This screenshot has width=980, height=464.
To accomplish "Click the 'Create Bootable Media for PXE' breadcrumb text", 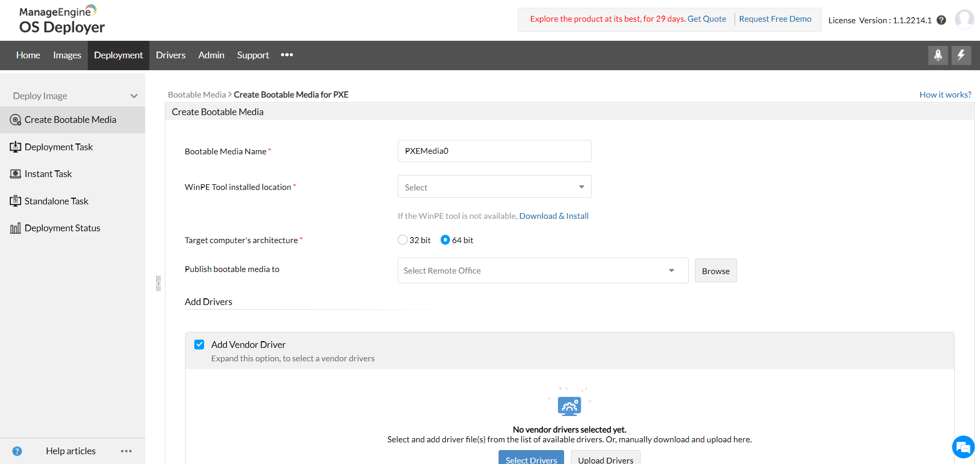I will tap(291, 95).
